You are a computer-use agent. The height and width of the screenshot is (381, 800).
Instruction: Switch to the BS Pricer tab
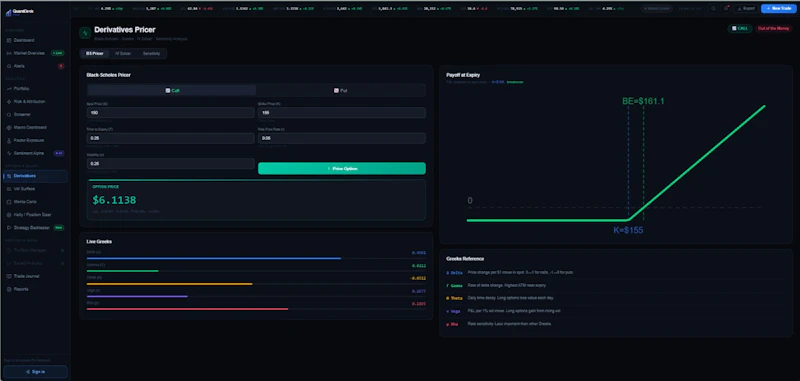(94, 54)
